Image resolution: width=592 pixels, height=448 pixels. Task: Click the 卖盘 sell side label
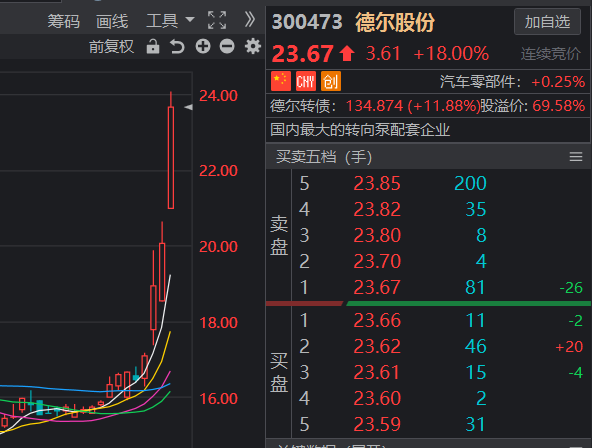coord(279,236)
